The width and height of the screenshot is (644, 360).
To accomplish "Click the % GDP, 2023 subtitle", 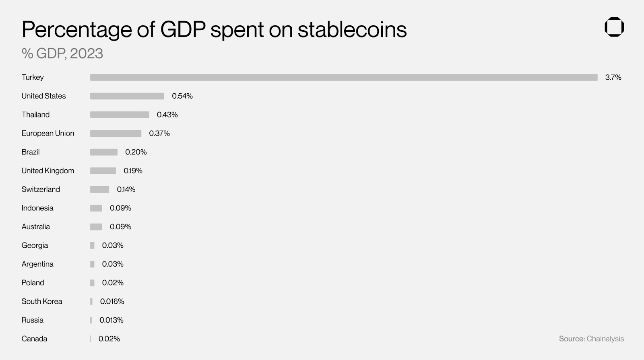I will click(x=62, y=53).
